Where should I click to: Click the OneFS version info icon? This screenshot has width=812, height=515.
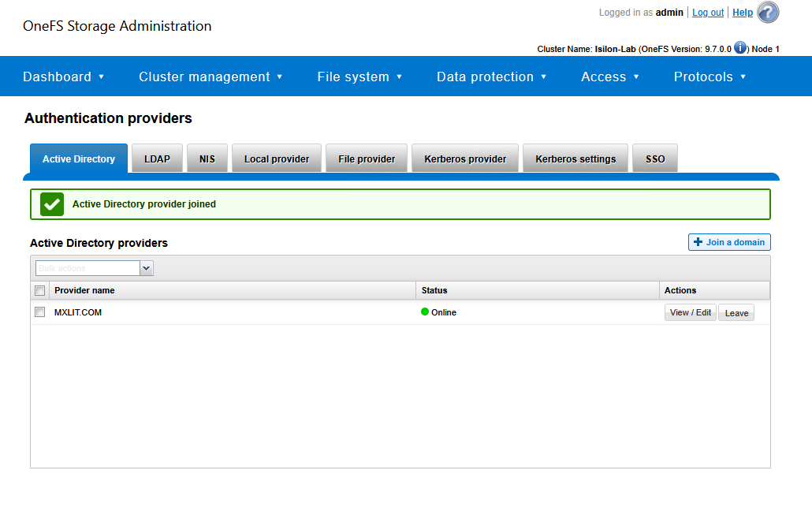point(739,48)
